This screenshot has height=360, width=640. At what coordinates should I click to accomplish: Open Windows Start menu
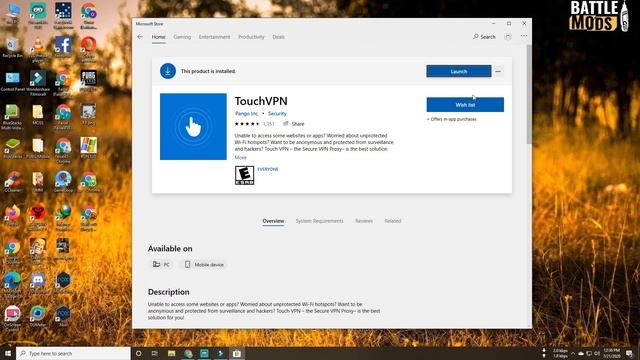8,353
